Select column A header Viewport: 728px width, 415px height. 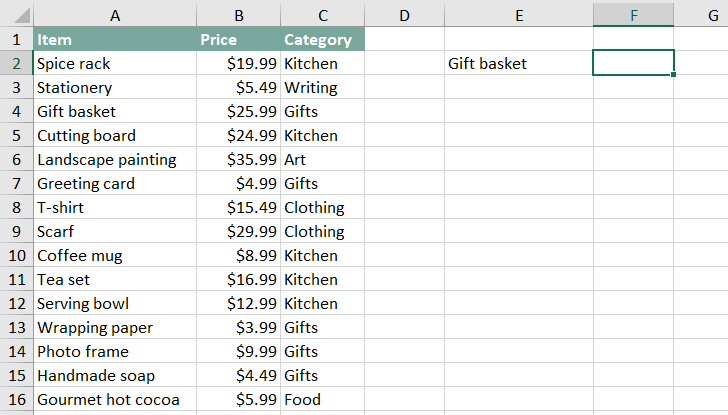click(x=115, y=15)
